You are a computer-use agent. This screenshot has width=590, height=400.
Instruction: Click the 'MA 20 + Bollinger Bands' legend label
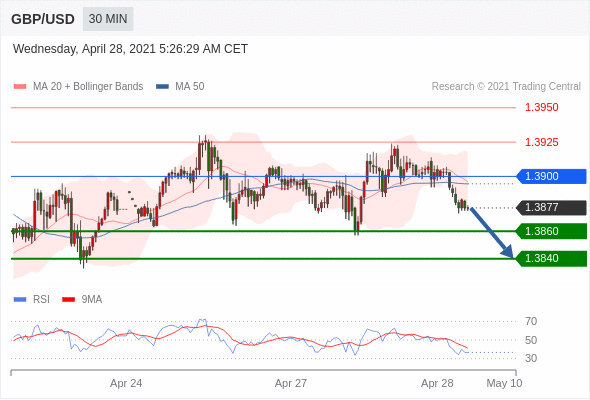click(88, 87)
